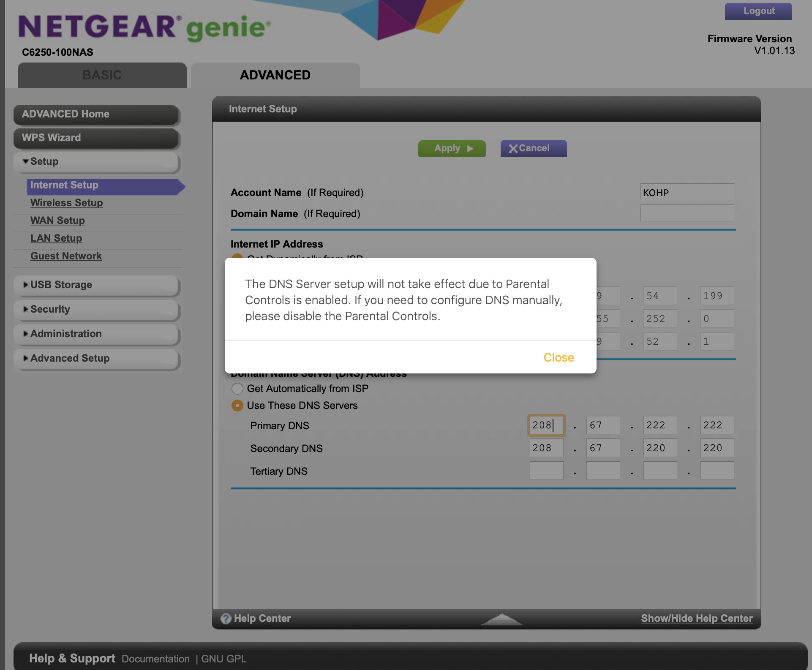Open the Documentation link in the footer

click(155, 659)
